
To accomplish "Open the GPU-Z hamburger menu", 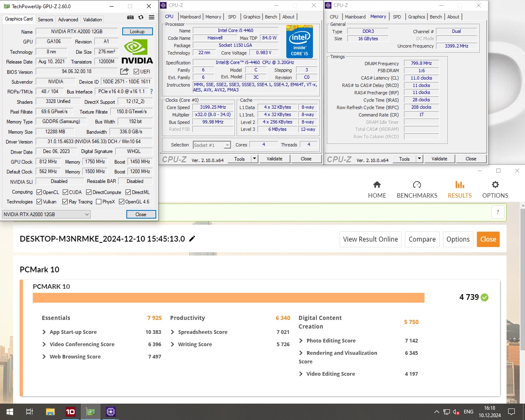I will [x=151, y=17].
